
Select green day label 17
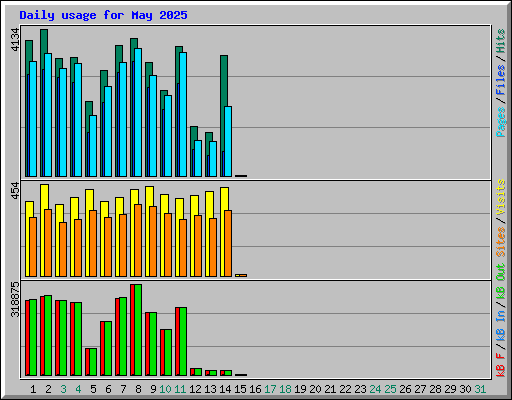coord(270,389)
